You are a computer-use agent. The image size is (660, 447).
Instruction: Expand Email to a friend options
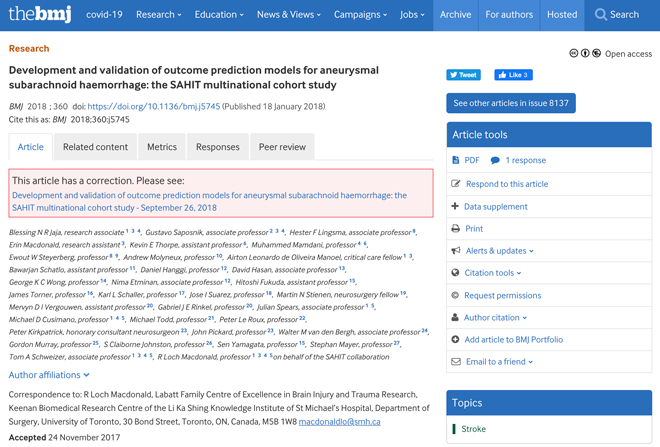tap(499, 362)
